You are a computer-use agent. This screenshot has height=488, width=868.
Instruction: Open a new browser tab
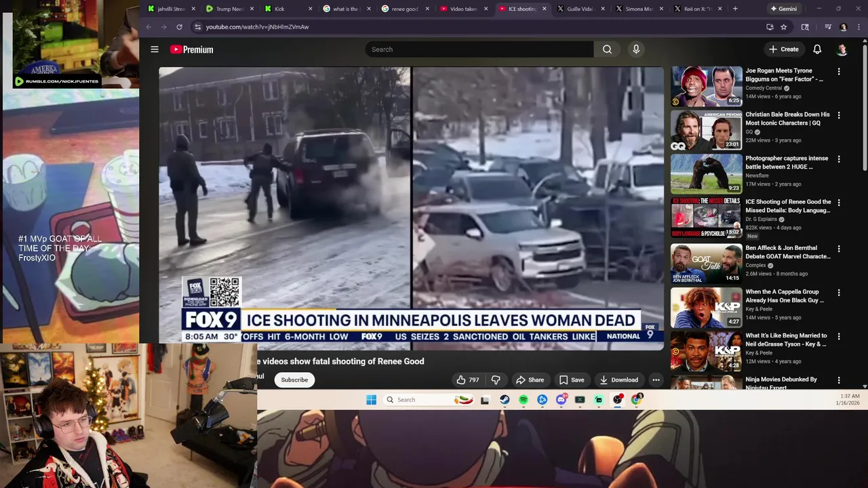(x=735, y=9)
